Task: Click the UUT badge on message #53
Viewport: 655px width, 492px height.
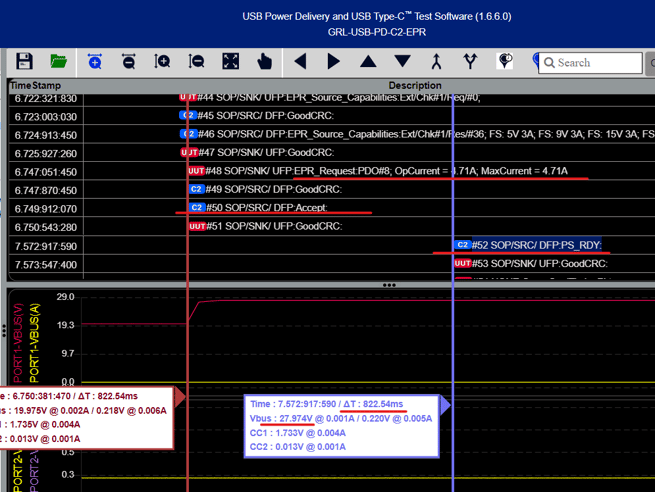Action: point(462,263)
